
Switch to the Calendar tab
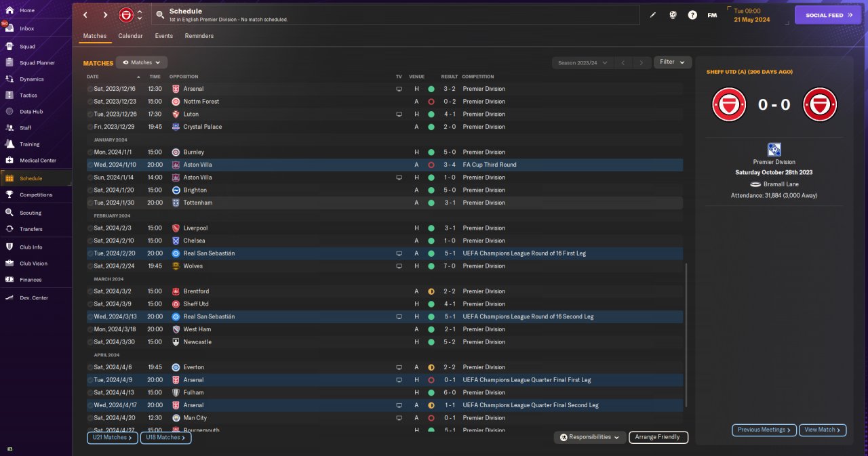coord(130,36)
